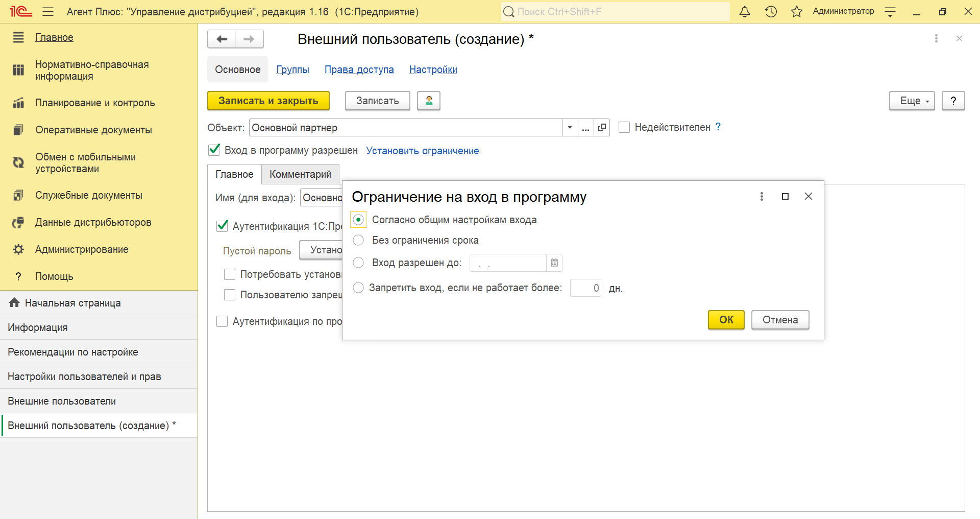Open the 'Еще' dropdown menu
Image resolution: width=980 pixels, height=519 pixels.
point(912,101)
